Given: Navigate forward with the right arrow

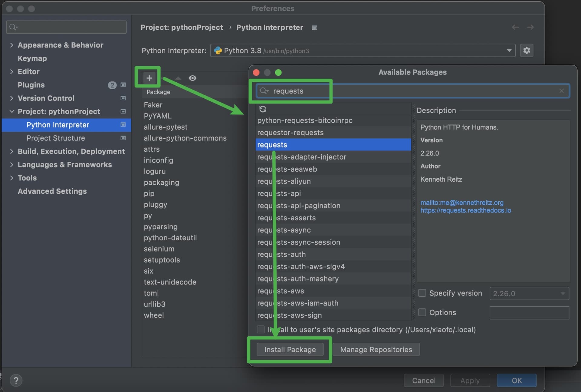Looking at the screenshot, I should click(530, 27).
